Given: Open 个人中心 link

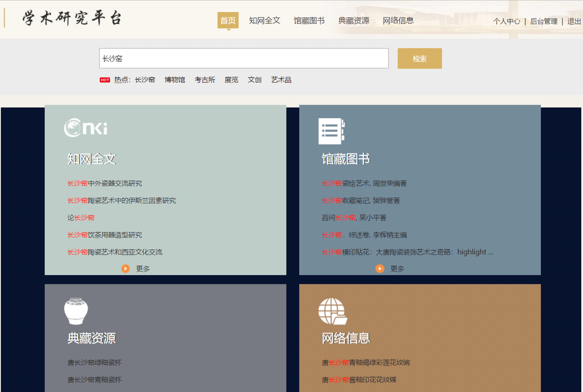Looking at the screenshot, I should [x=507, y=21].
